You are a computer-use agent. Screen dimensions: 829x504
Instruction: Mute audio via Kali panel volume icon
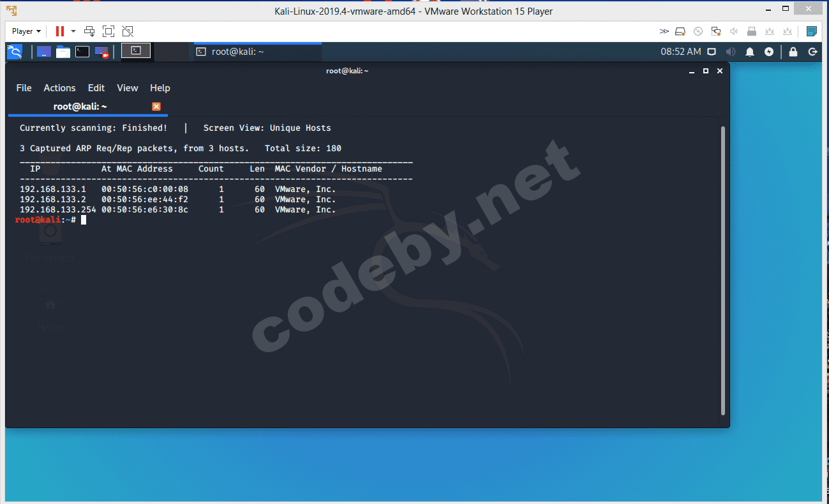point(731,52)
